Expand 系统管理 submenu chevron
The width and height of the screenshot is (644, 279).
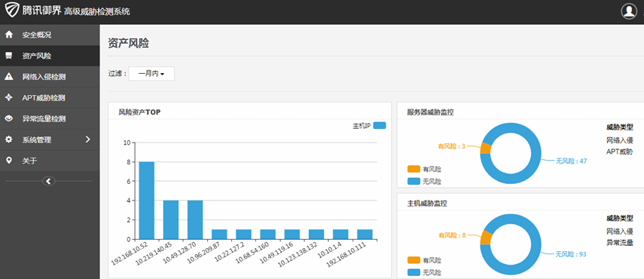coord(87,139)
